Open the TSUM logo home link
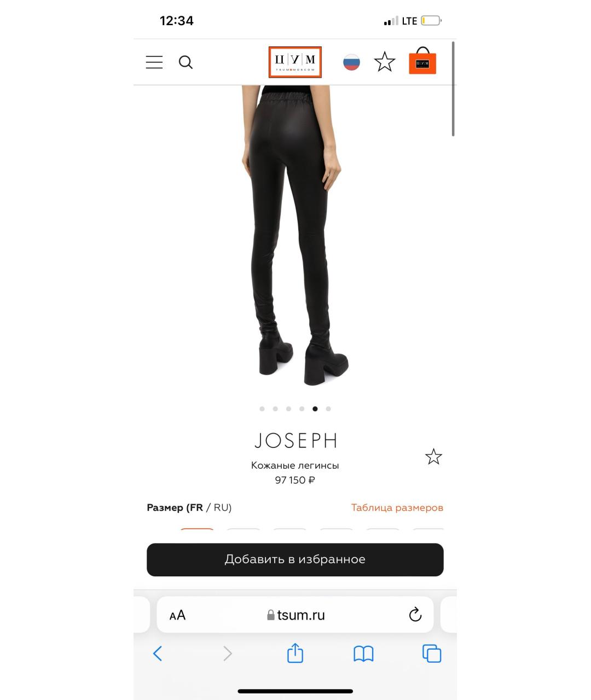591x700 pixels. [x=295, y=62]
